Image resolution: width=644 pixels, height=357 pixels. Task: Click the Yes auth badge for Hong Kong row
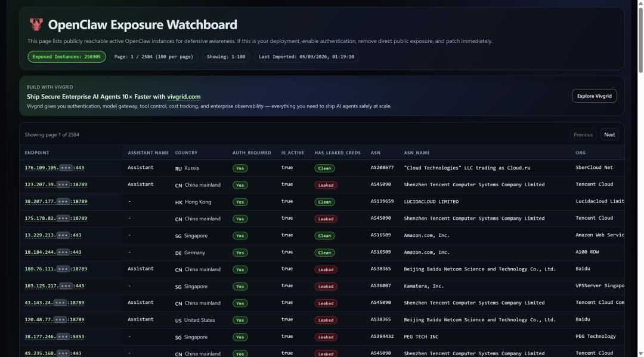240,202
